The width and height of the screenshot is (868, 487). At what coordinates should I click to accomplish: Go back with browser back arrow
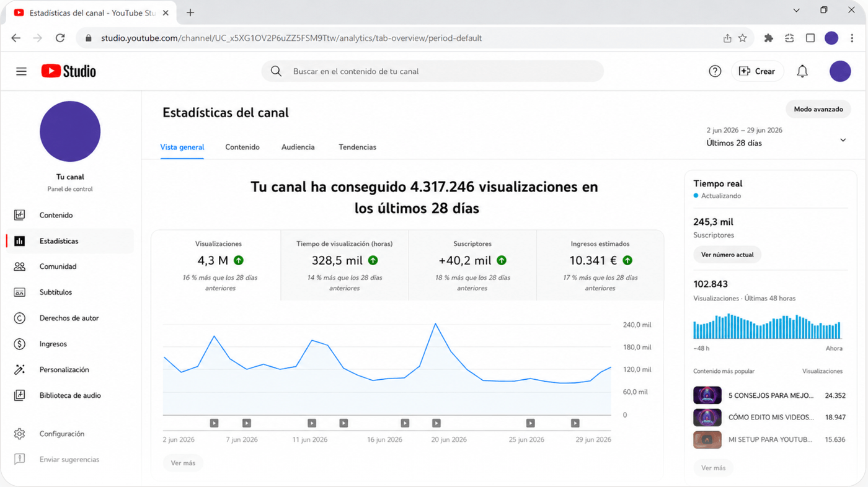(16, 38)
